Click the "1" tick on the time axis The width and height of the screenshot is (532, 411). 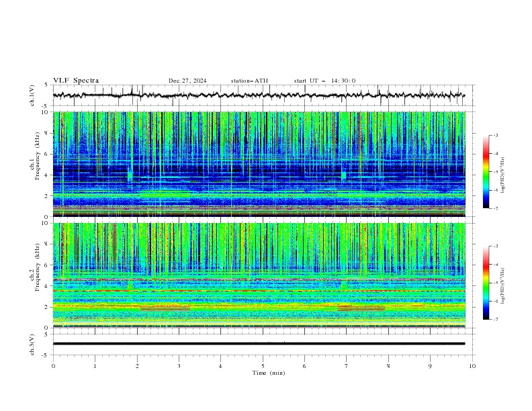[95, 366]
